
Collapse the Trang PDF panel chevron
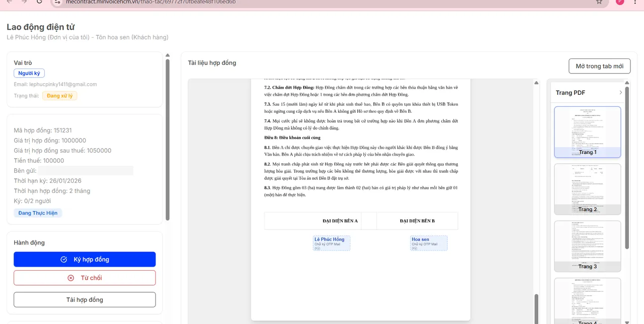pos(620,93)
